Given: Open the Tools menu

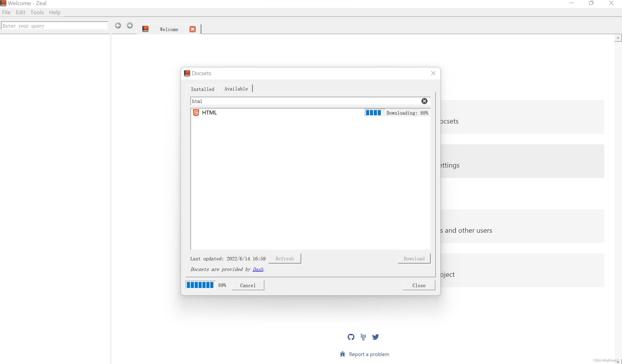Looking at the screenshot, I should [x=37, y=12].
